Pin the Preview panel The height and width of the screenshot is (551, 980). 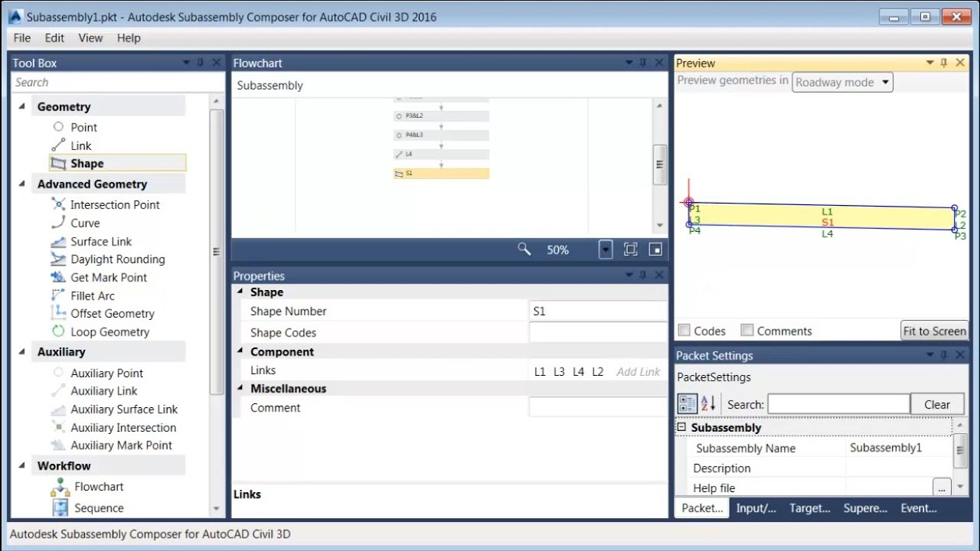[944, 63]
